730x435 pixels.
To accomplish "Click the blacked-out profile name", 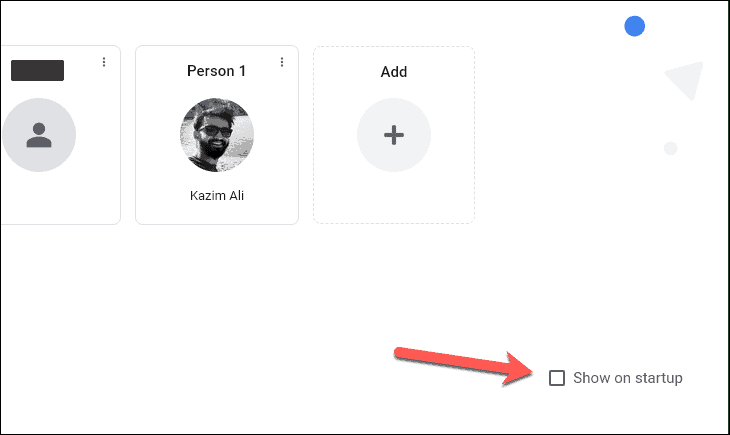I will [x=37, y=70].
